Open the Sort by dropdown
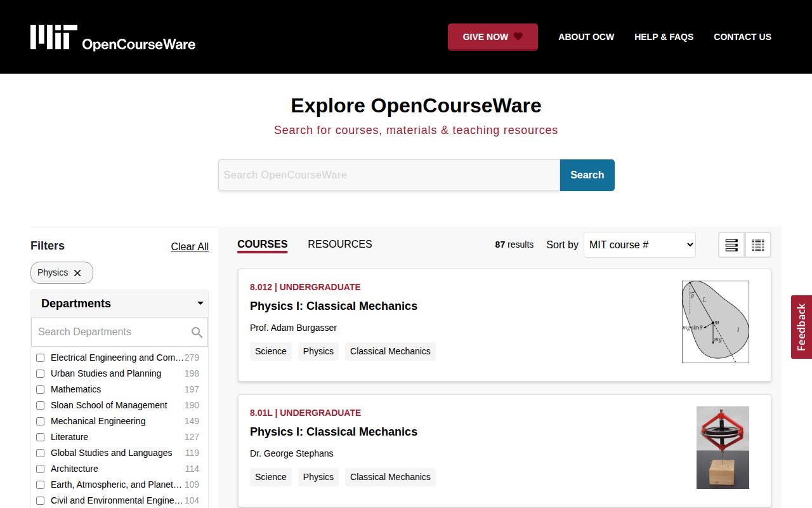This screenshot has width=812, height=508. 639,244
